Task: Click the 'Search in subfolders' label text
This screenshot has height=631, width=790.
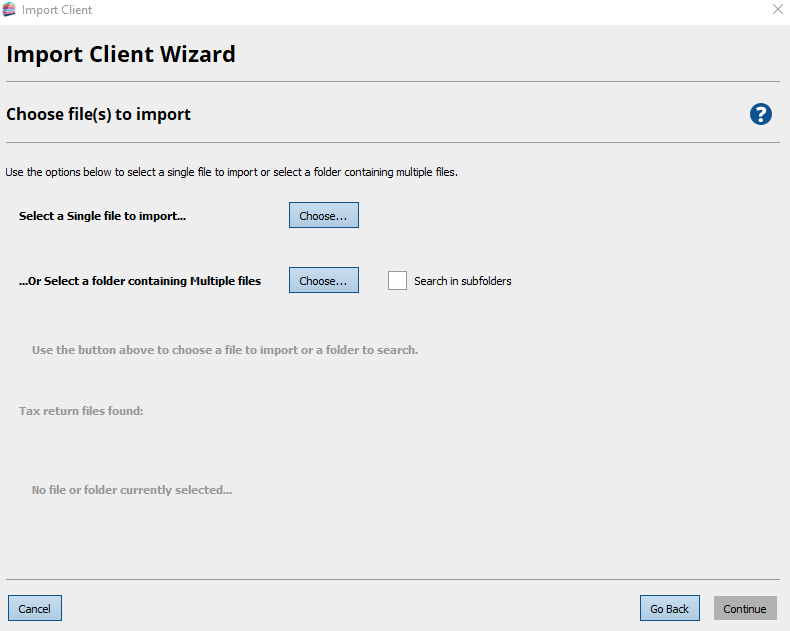Action: 462,281
